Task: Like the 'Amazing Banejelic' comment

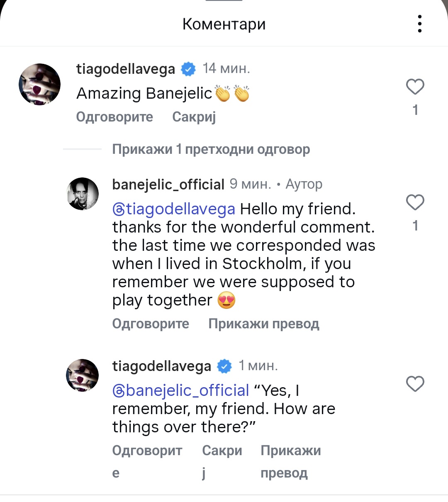Action: (x=415, y=87)
